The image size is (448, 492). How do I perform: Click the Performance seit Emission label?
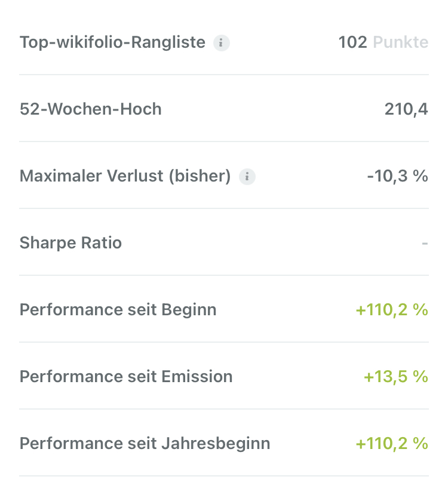pyautogui.click(x=126, y=377)
